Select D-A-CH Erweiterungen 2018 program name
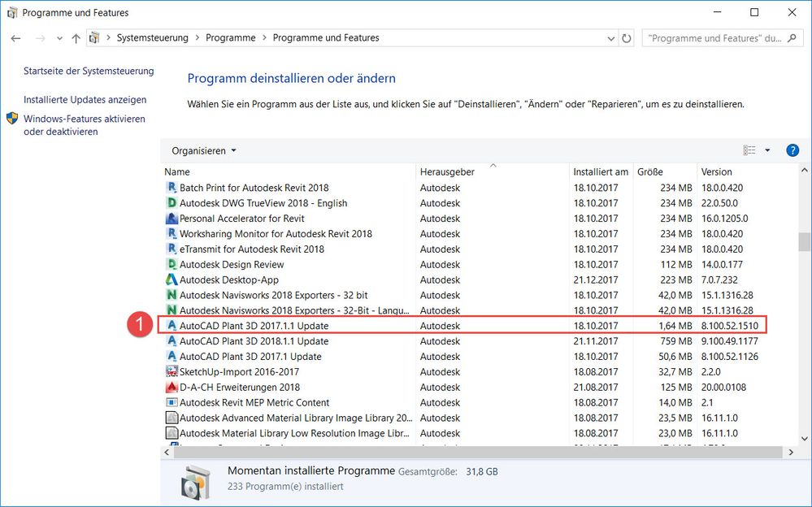The image size is (812, 507). 239,387
